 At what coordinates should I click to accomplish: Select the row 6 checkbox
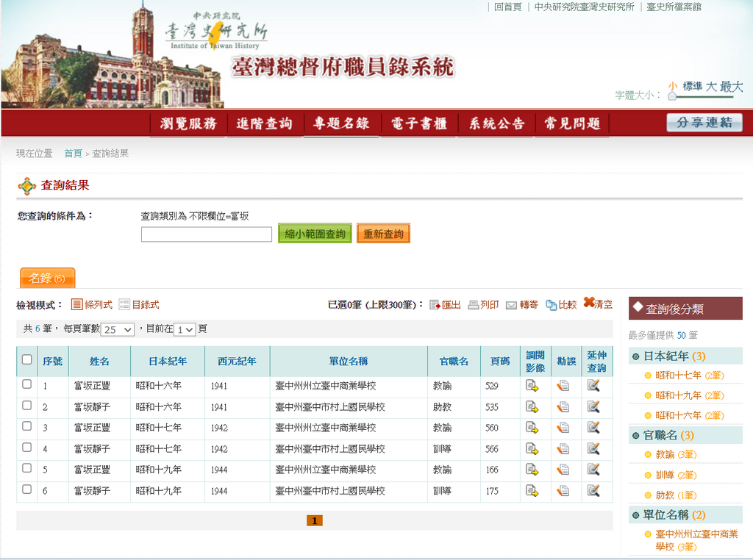27,489
